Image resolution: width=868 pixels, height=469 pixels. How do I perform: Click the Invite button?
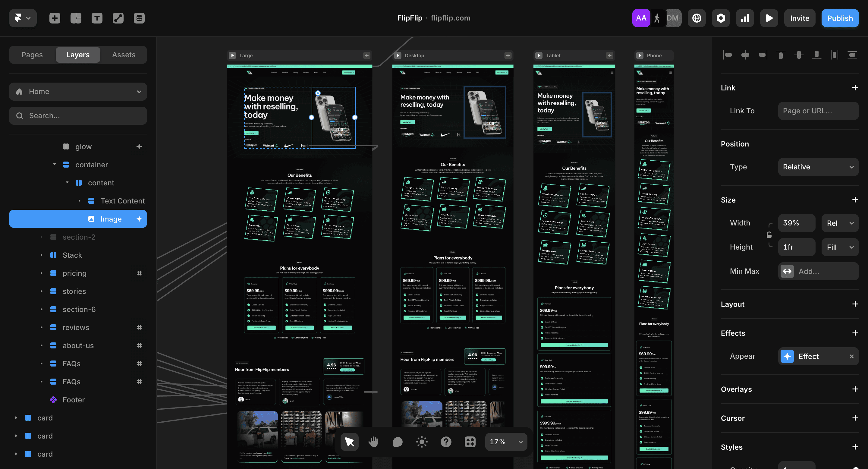point(800,18)
